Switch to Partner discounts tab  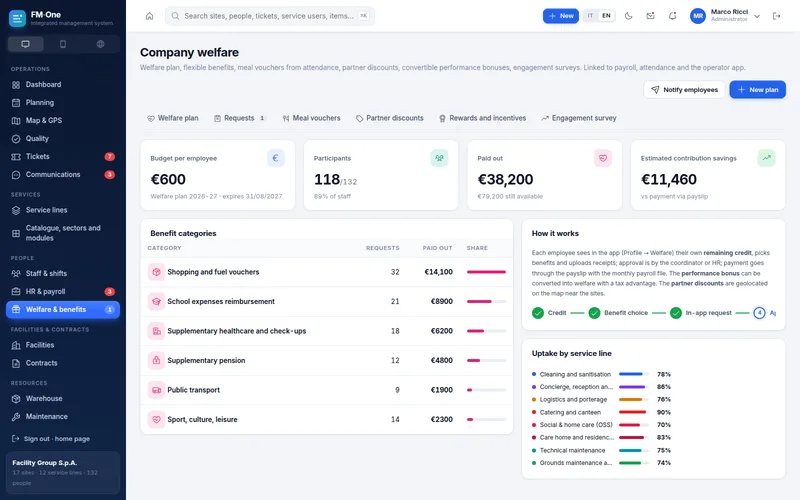click(390, 118)
